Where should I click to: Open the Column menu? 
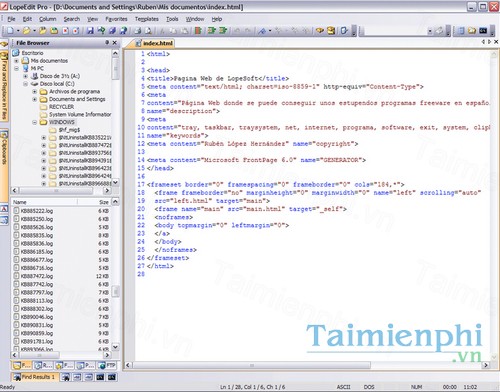[x=48, y=19]
